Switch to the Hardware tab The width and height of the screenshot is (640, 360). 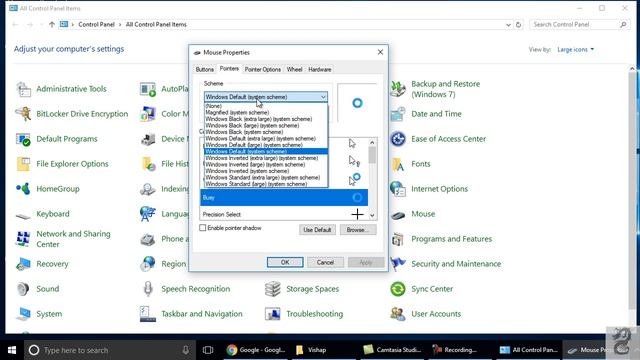pyautogui.click(x=320, y=69)
